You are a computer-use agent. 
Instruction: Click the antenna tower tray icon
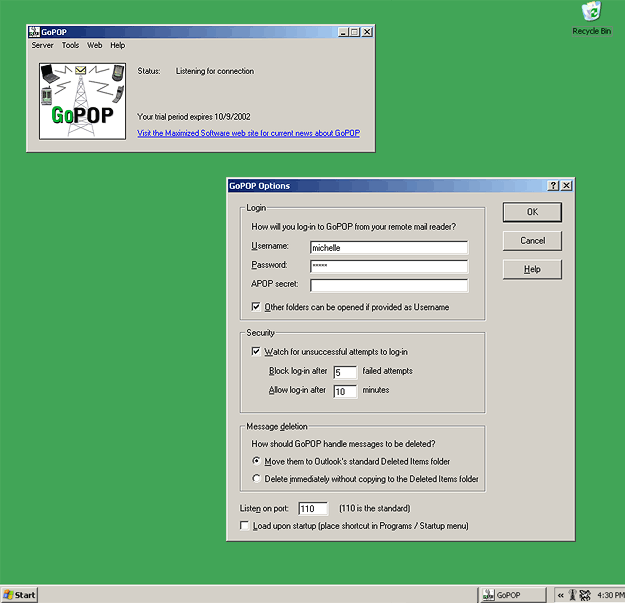pos(572,595)
